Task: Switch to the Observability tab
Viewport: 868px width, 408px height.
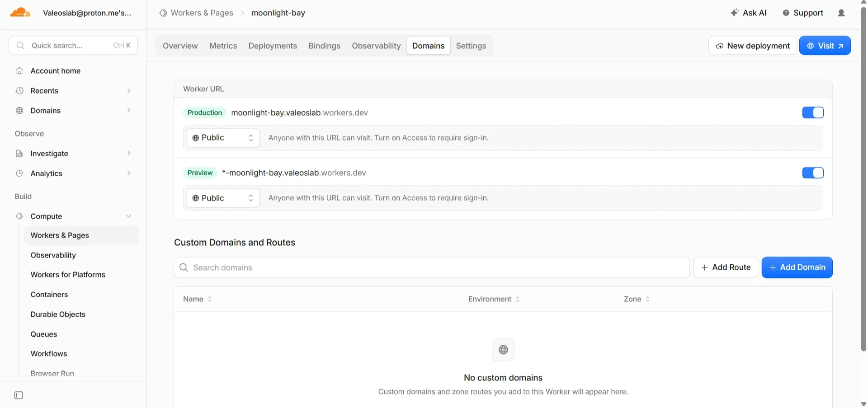Action: pyautogui.click(x=376, y=46)
